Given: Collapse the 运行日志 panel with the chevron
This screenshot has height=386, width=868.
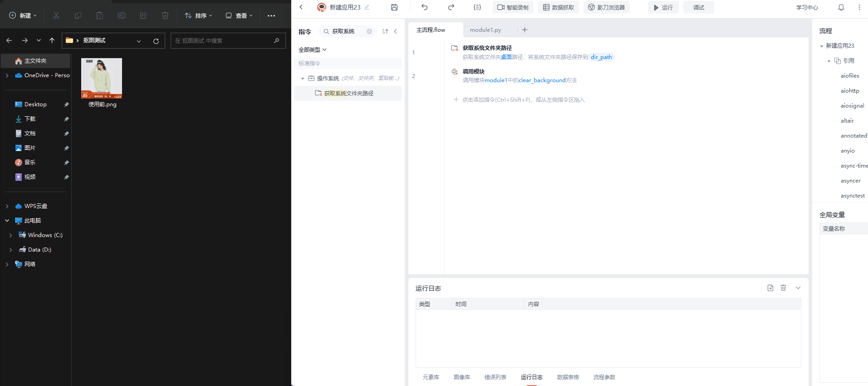Looking at the screenshot, I should coord(798,288).
